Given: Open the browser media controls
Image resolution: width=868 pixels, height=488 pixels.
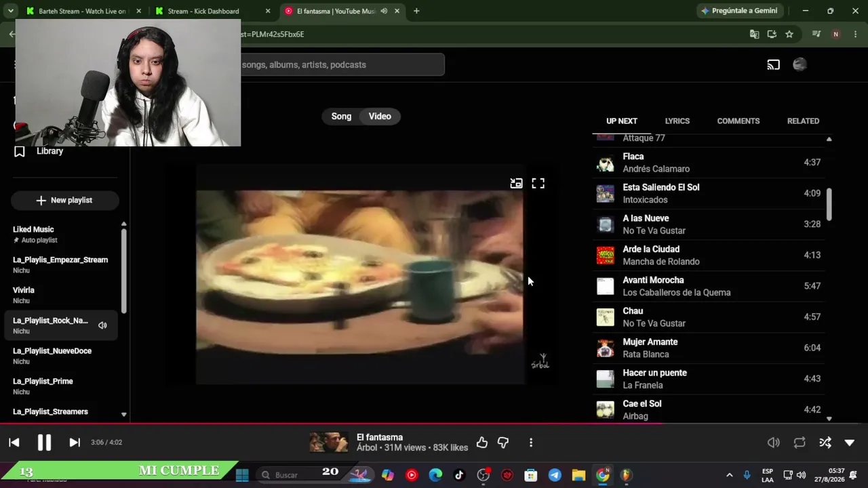Looking at the screenshot, I should click(816, 34).
